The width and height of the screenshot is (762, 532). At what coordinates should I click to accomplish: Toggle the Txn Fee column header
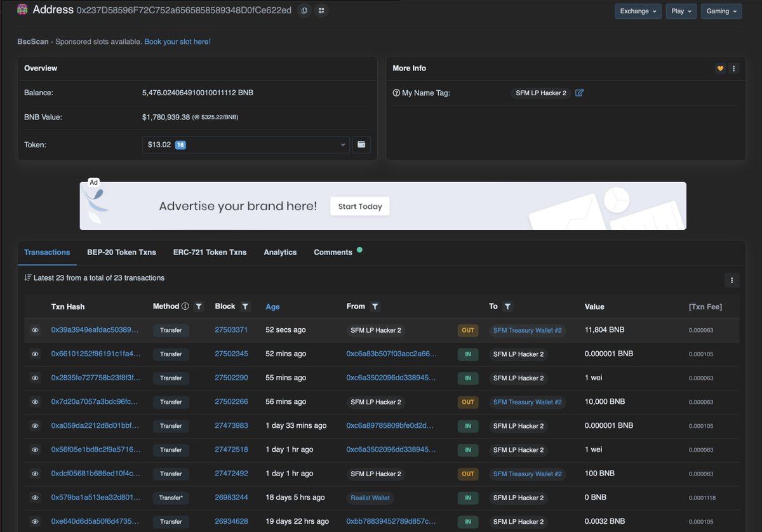click(705, 307)
